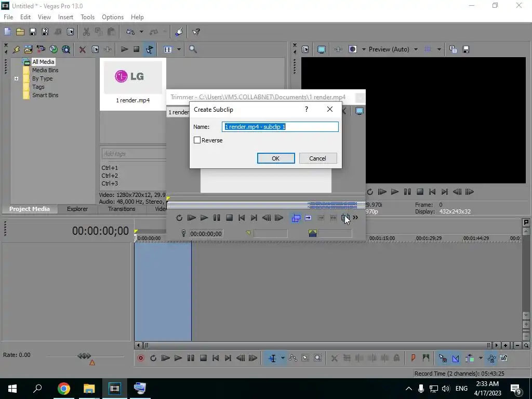
Task: Open the Edit menu
Action: (25, 17)
